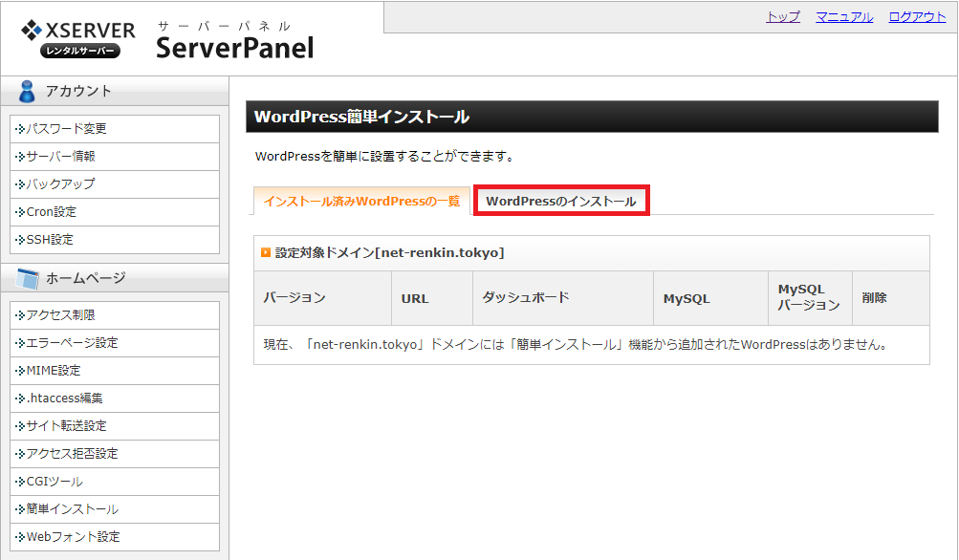Click the account person icon
959x560 pixels.
(x=27, y=91)
